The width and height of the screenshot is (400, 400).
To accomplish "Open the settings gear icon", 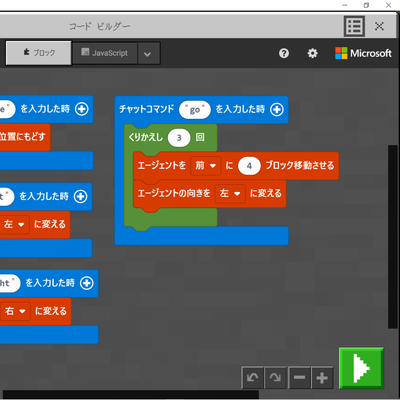I will pyautogui.click(x=312, y=53).
